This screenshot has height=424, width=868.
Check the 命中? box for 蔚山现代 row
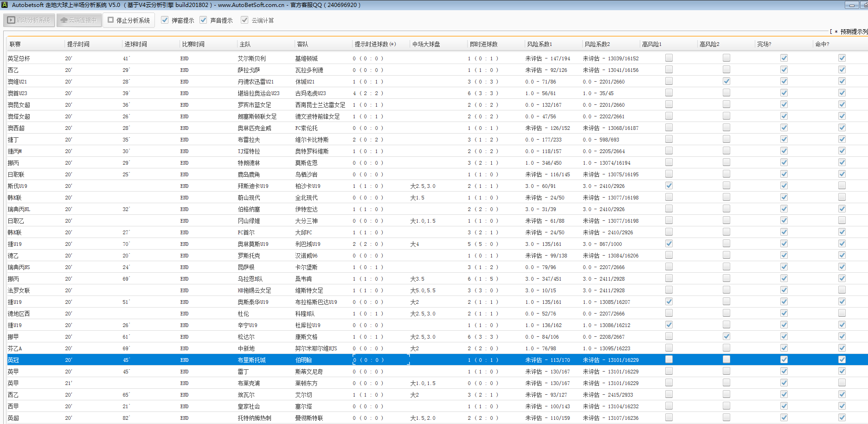842,197
